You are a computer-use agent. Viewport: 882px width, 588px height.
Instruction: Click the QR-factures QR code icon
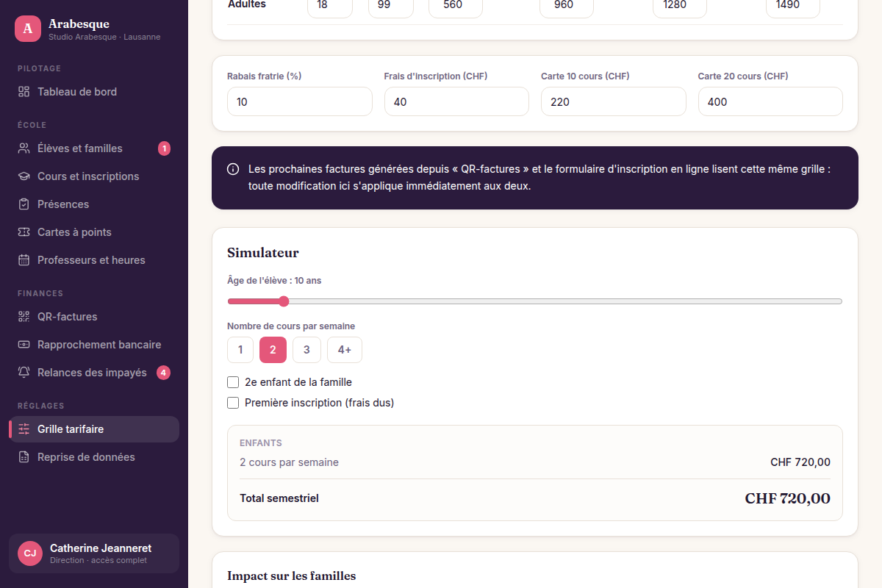click(24, 317)
